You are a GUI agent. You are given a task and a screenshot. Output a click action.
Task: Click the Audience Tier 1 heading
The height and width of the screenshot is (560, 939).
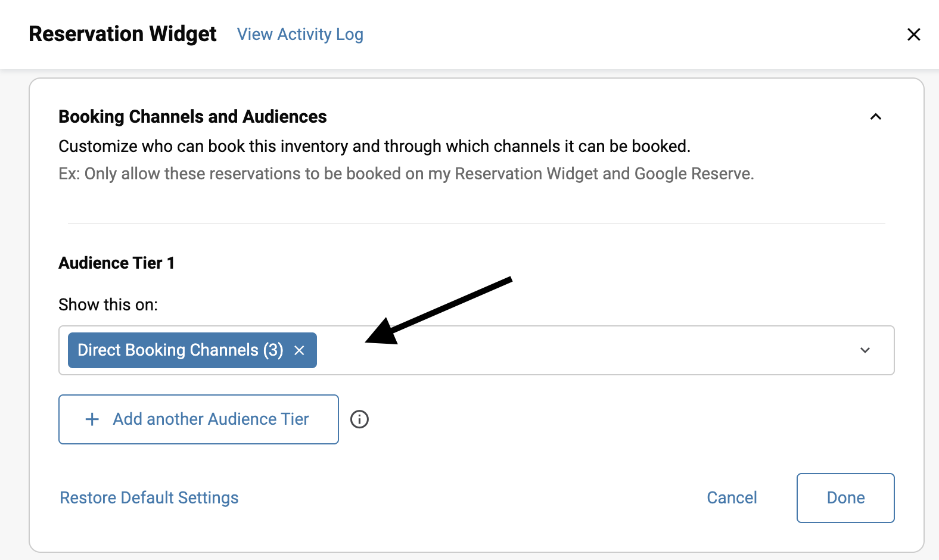pyautogui.click(x=116, y=263)
